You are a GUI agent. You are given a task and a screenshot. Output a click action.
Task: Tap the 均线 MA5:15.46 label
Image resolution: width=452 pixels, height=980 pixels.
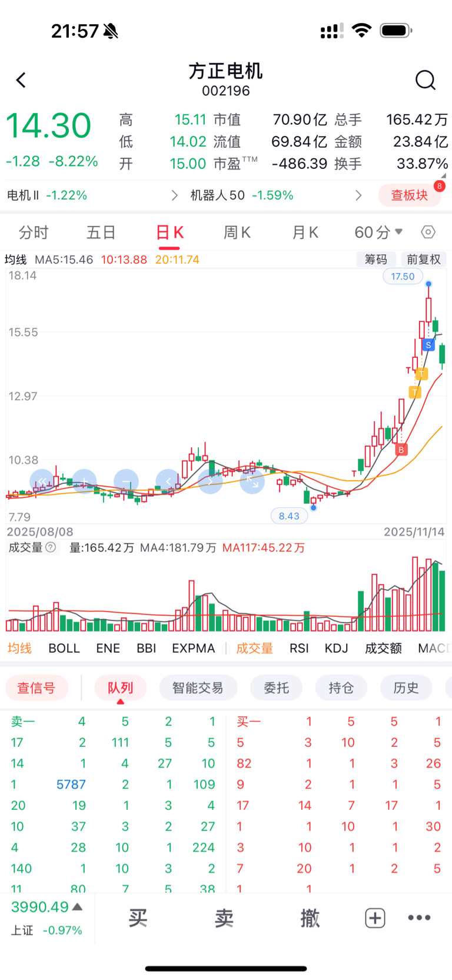tap(49, 260)
